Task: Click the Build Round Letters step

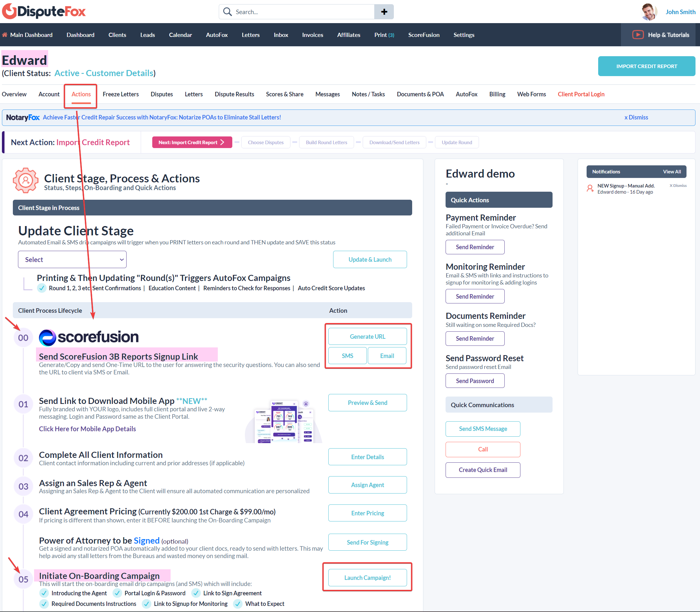Action: [326, 143]
